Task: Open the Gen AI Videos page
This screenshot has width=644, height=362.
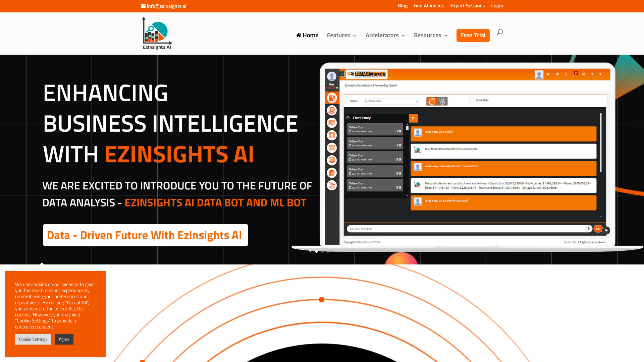Action: tap(429, 5)
